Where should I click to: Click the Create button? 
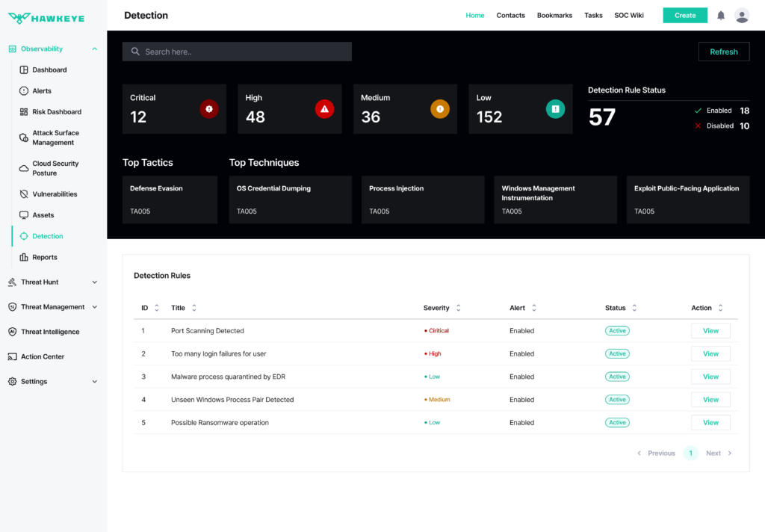(x=685, y=16)
